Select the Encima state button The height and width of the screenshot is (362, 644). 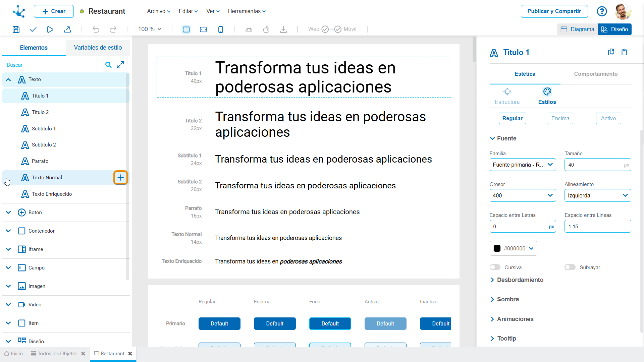click(560, 119)
